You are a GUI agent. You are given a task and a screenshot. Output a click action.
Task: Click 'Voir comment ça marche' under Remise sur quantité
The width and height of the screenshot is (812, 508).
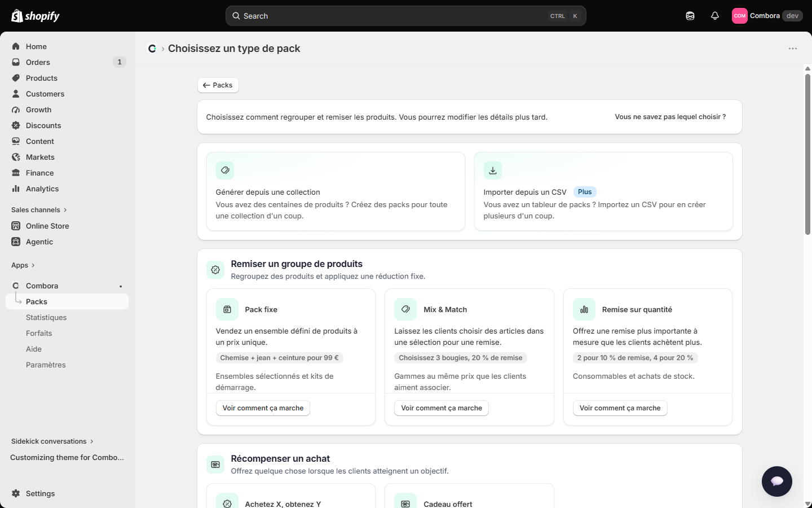620,408
